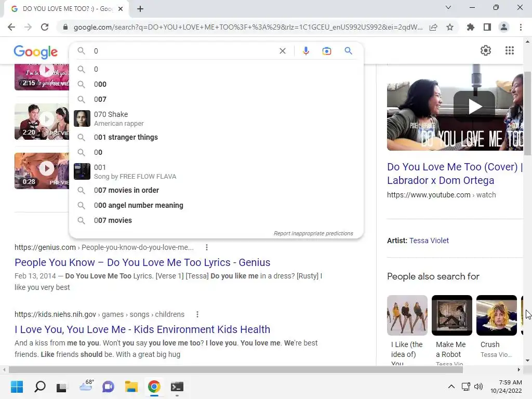Open the Chrome extensions puzzle icon
The image size is (532, 399).
(x=471, y=27)
